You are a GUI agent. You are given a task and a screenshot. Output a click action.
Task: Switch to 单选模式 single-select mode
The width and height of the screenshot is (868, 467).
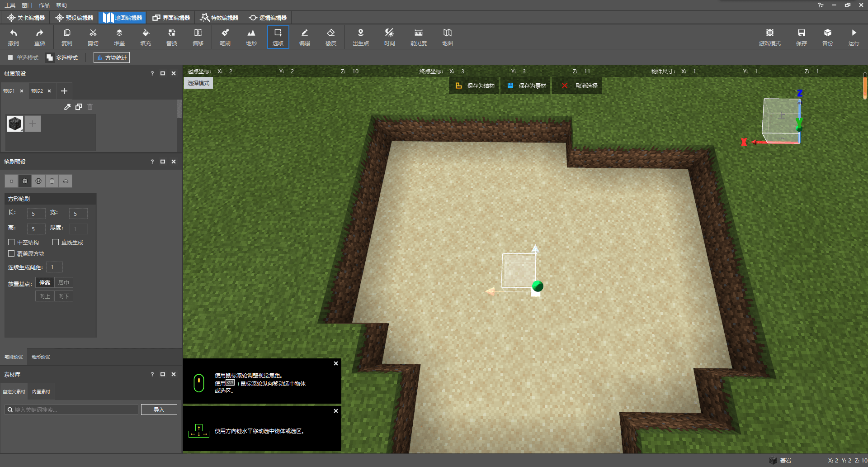pos(23,57)
